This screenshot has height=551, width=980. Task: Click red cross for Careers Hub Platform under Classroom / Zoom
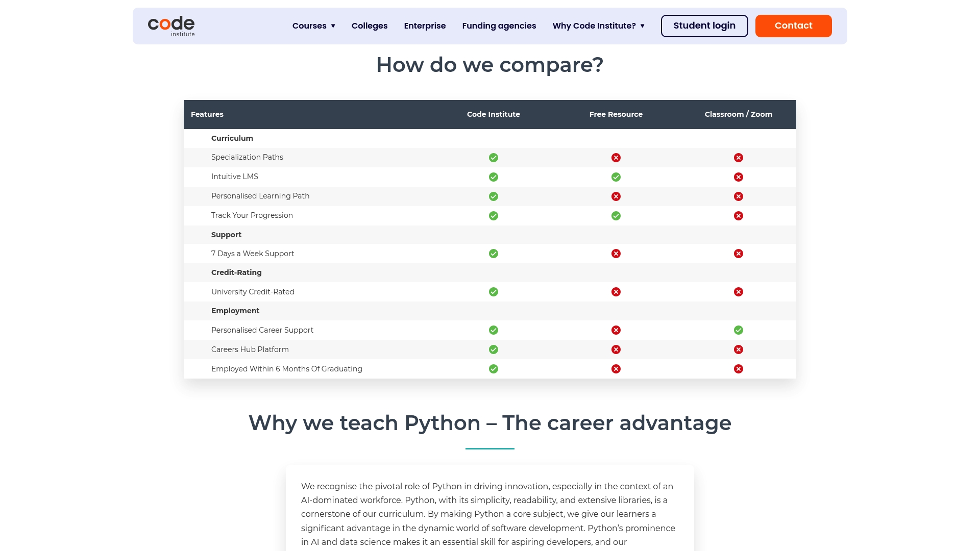pyautogui.click(x=739, y=349)
